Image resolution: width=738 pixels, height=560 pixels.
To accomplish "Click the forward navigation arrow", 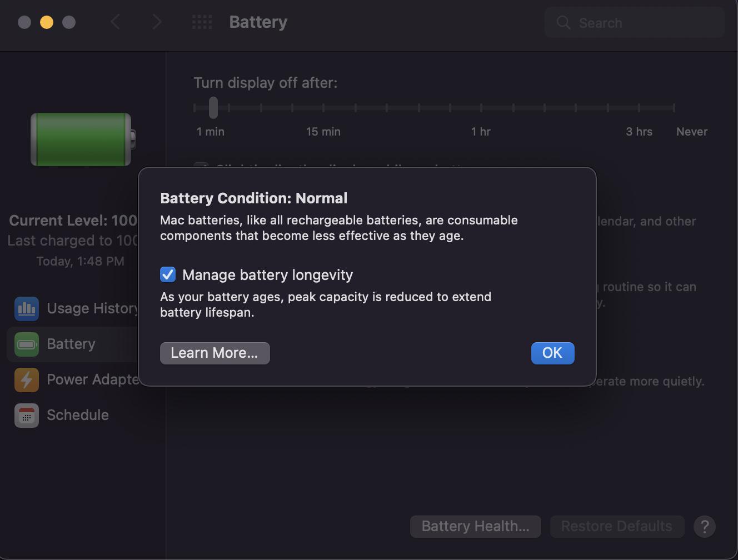I will 157,22.
